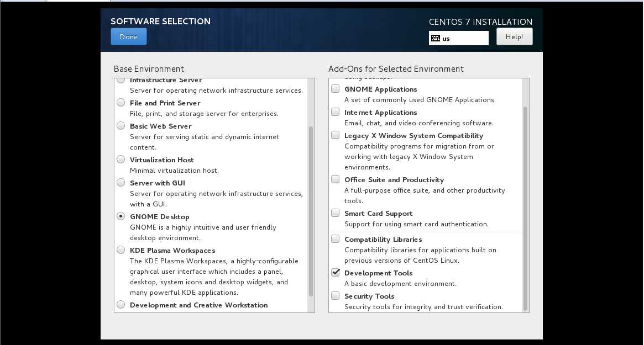The height and width of the screenshot is (345, 644).
Task: Open the Help! button
Action: [514, 36]
